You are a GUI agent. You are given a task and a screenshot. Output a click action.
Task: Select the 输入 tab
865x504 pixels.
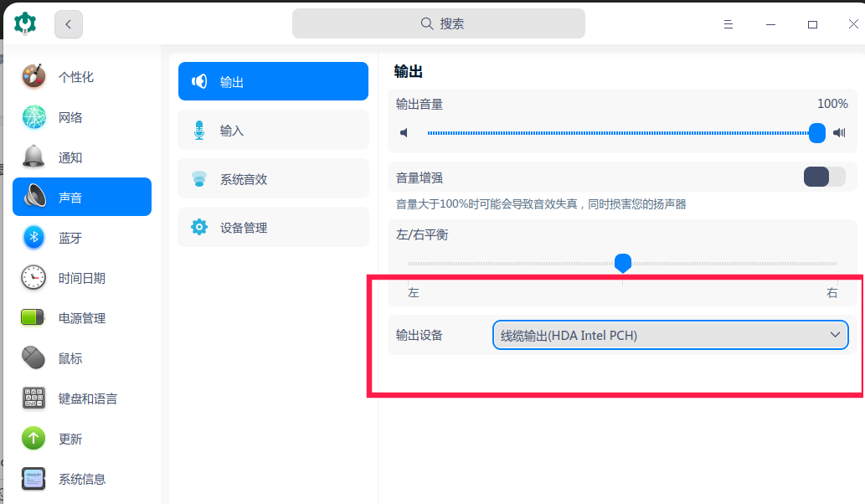coord(273,130)
